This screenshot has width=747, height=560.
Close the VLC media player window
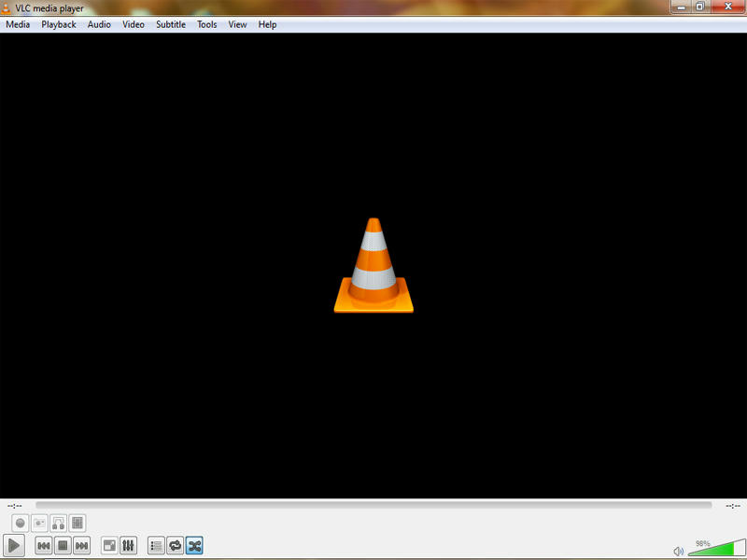pyautogui.click(x=728, y=7)
